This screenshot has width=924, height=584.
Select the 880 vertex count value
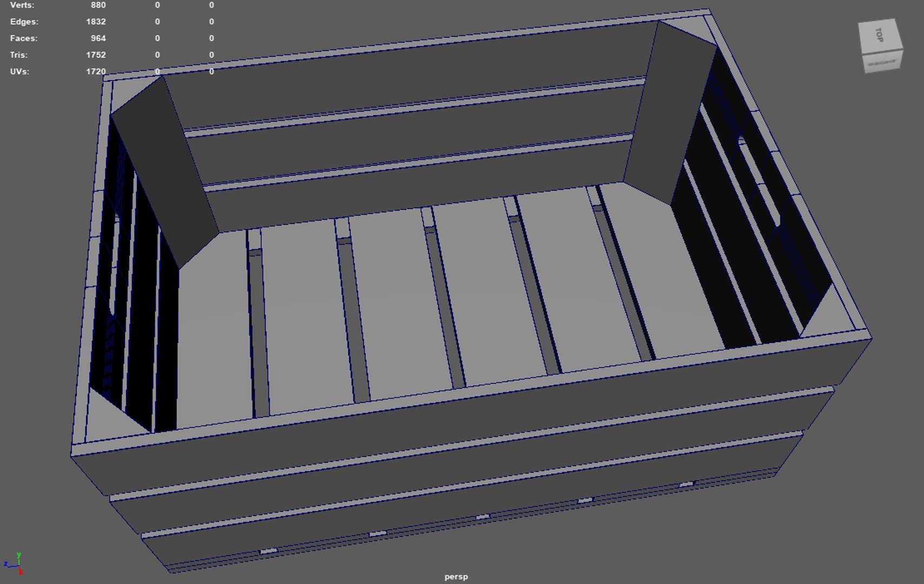click(98, 5)
